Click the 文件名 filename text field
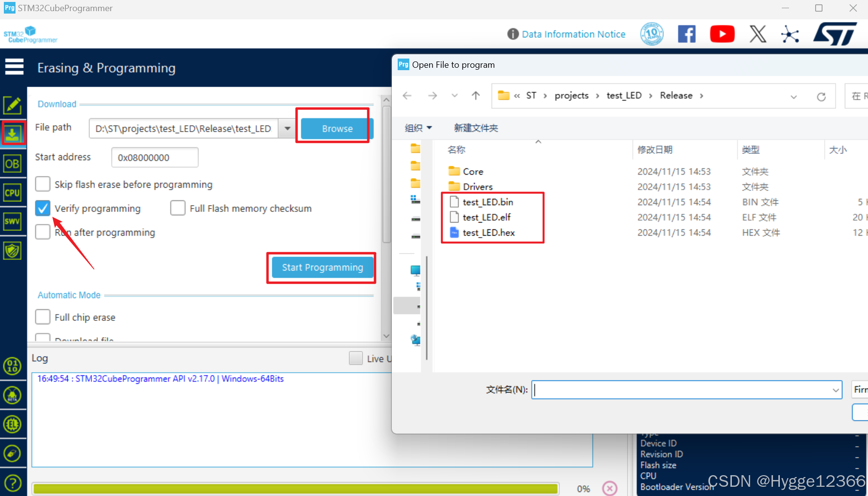This screenshot has height=496, width=868. [687, 390]
